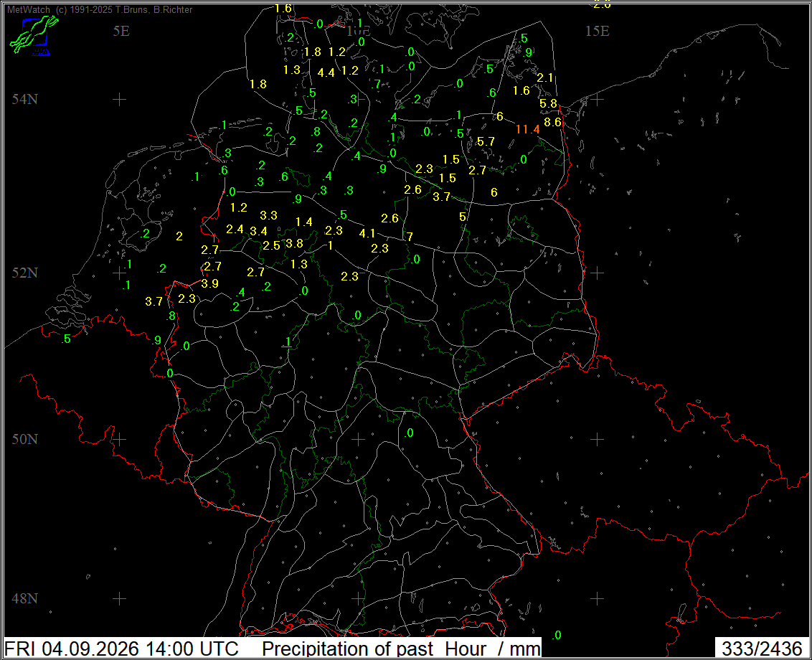Select the 3.8 precipitation value
This screenshot has height=660, width=812.
pyautogui.click(x=294, y=243)
